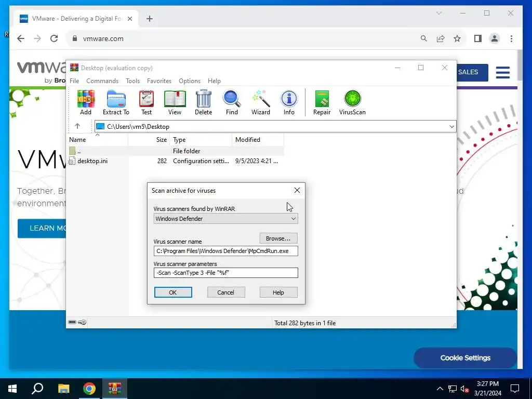
Task: Click the parent folder icon
Action: [72, 151]
